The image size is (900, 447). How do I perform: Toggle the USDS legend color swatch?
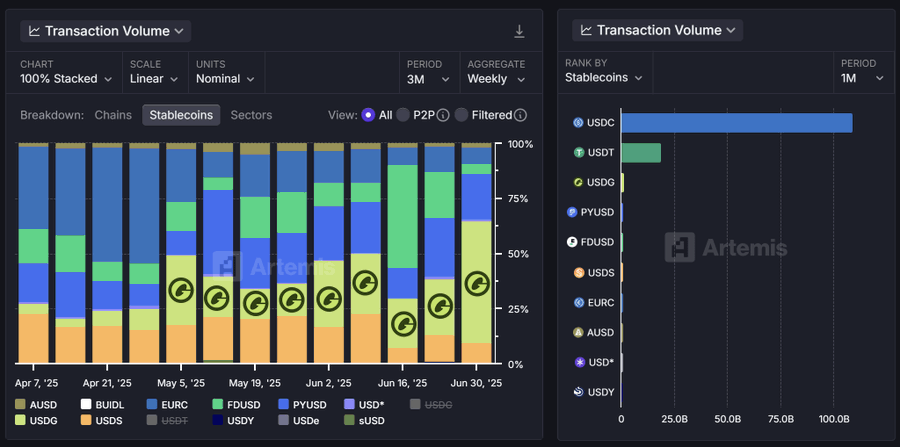point(86,421)
